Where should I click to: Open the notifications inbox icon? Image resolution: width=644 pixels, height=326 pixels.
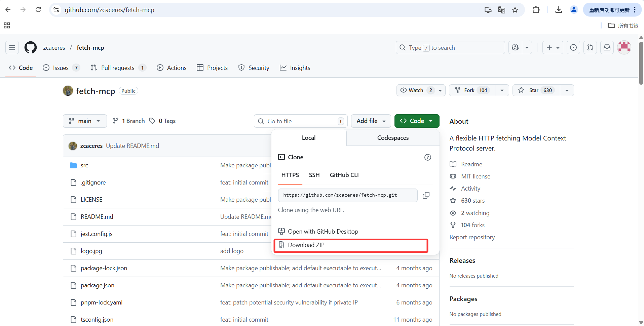coord(607,48)
